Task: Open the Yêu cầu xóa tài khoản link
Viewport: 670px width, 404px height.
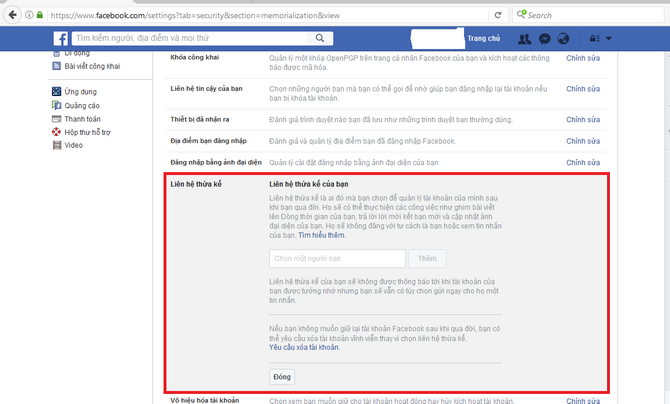Action: tap(304, 347)
